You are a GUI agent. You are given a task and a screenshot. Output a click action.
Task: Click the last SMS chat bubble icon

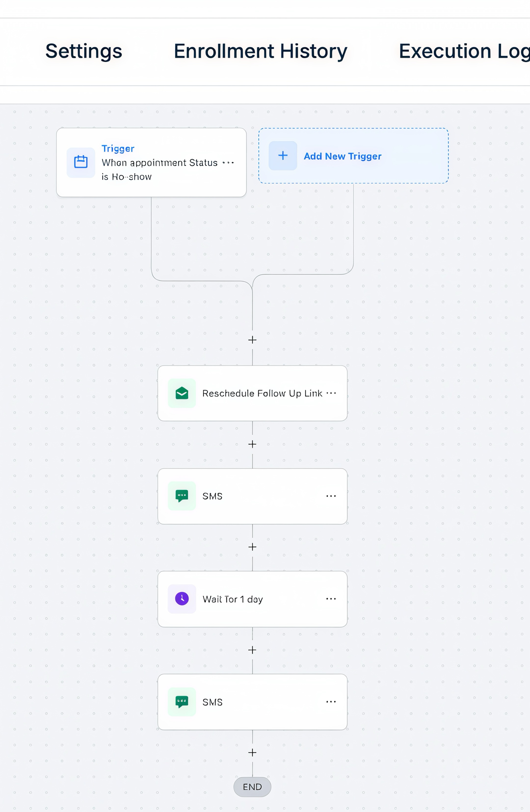tap(182, 702)
